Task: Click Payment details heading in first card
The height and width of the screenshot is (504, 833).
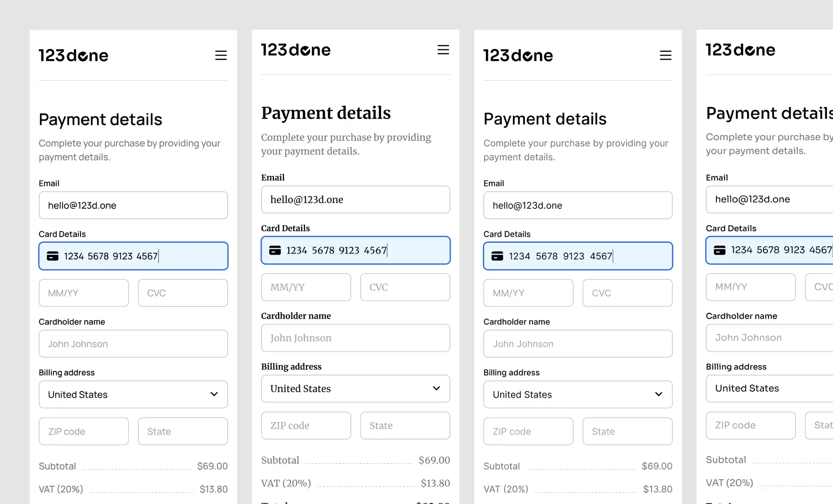Action: [100, 120]
